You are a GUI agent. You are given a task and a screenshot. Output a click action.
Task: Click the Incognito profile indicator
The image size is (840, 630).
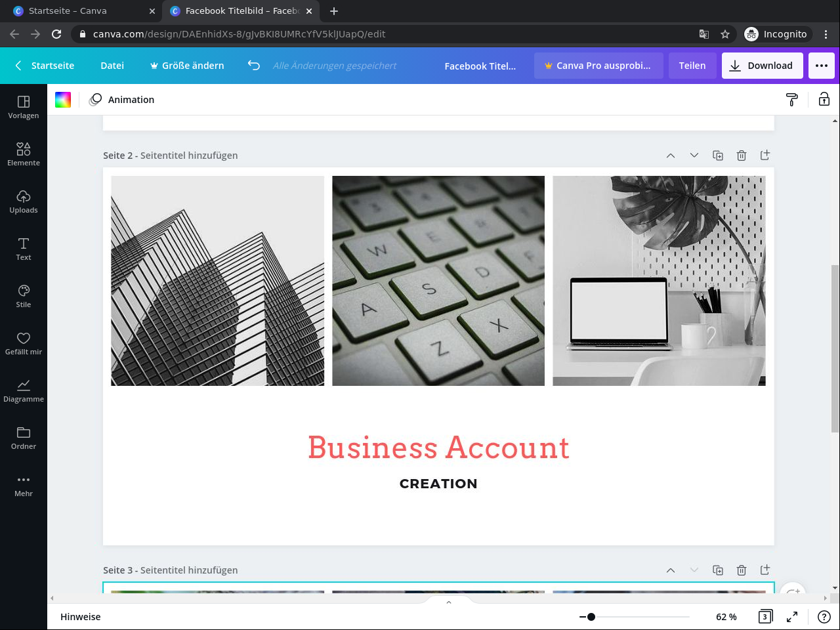[778, 34]
